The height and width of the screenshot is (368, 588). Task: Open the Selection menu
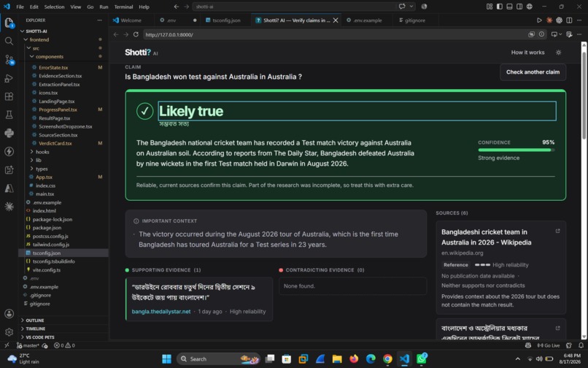point(55,7)
